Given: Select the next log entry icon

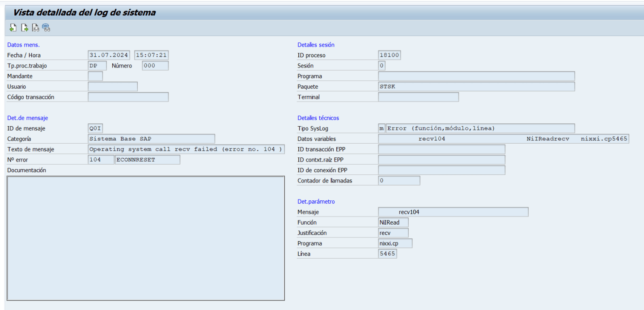Looking at the screenshot, I should pyautogui.click(x=25, y=27).
